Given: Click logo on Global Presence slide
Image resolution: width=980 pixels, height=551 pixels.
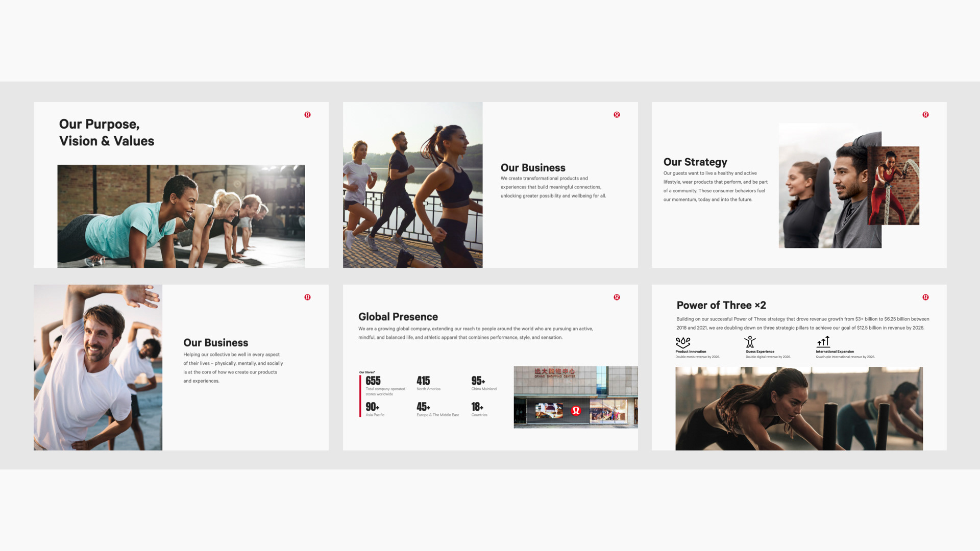Looking at the screenshot, I should pyautogui.click(x=617, y=297).
